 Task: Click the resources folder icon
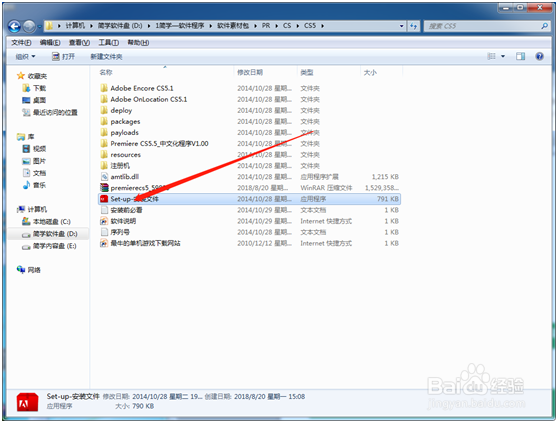pos(104,155)
